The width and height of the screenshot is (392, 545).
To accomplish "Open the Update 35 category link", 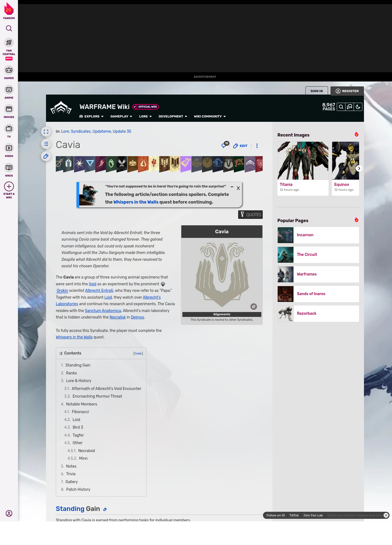I will 122,131.
